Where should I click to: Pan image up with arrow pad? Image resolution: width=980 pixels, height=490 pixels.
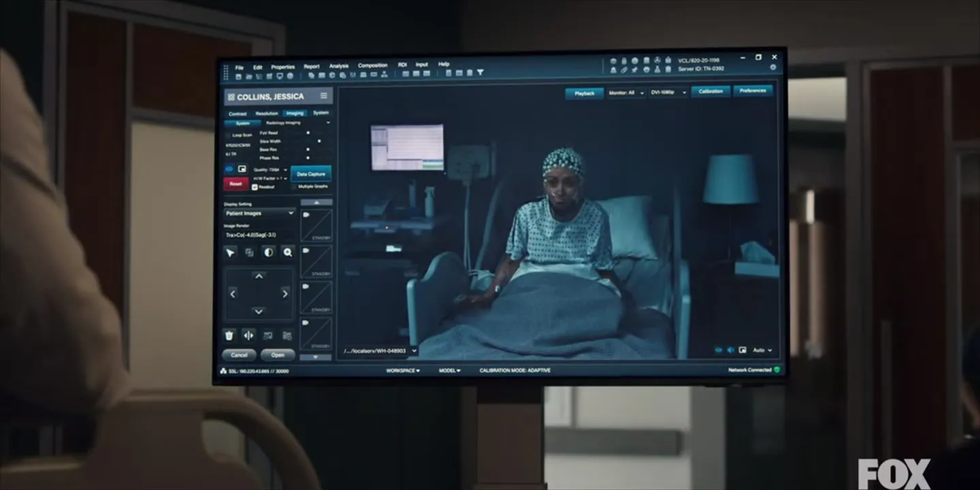[259, 276]
